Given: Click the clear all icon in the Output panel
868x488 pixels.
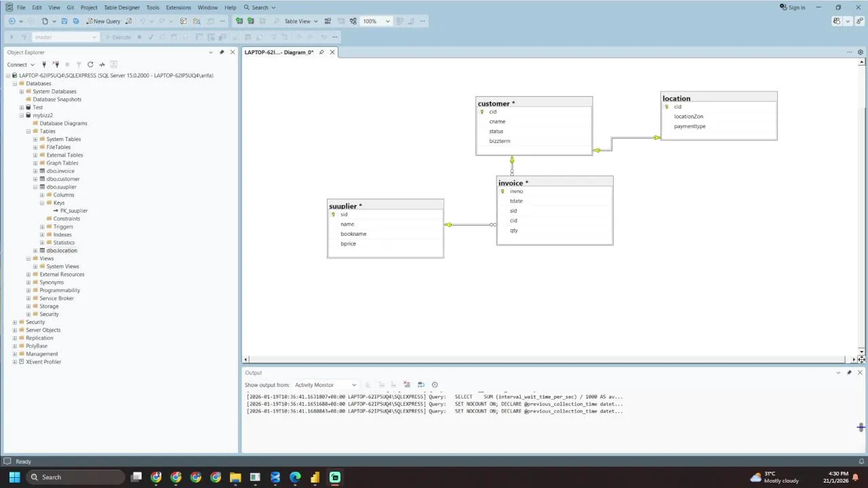Looking at the screenshot, I should click(407, 385).
